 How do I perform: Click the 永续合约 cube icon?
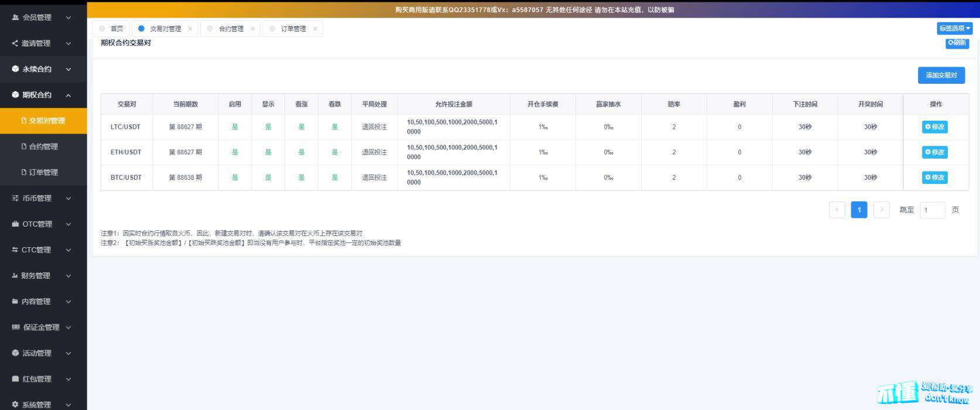point(15,69)
